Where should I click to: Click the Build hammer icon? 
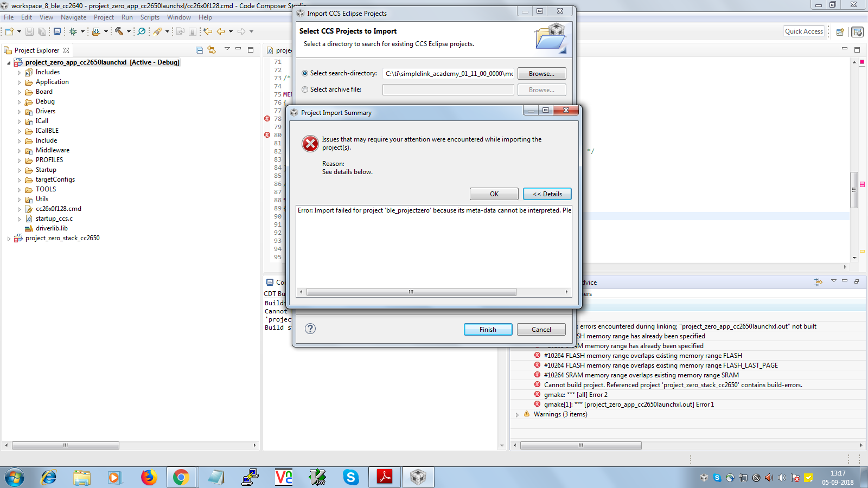(119, 31)
